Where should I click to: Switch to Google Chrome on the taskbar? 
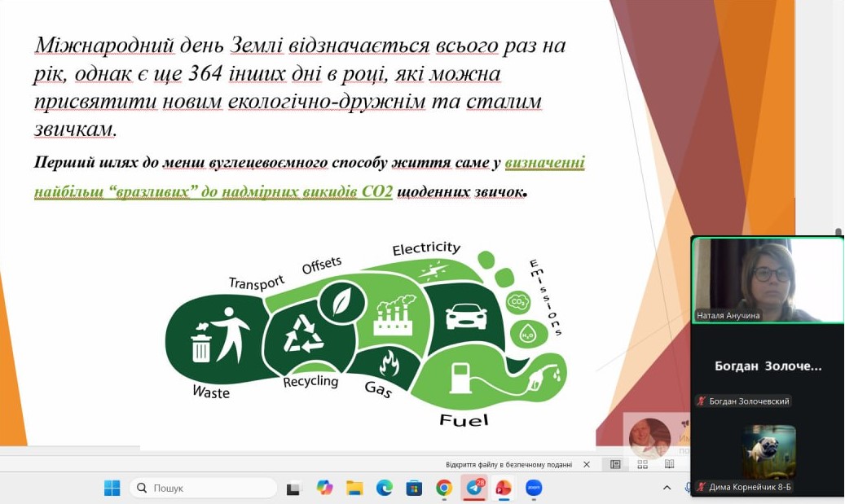point(444,488)
